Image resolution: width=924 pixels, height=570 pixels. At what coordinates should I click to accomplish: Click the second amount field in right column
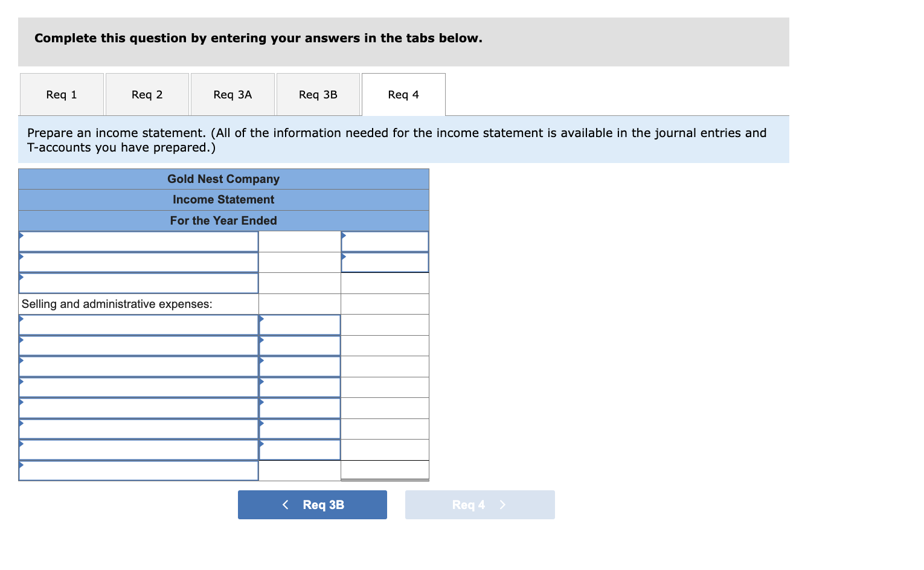pyautogui.click(x=385, y=261)
